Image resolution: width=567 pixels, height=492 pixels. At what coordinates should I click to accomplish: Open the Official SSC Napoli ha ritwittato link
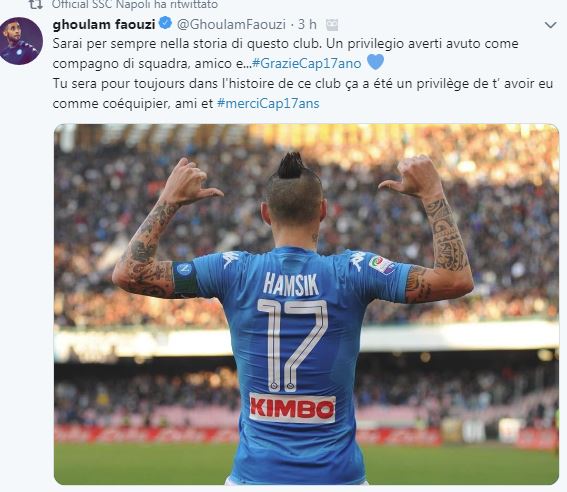click(x=135, y=5)
